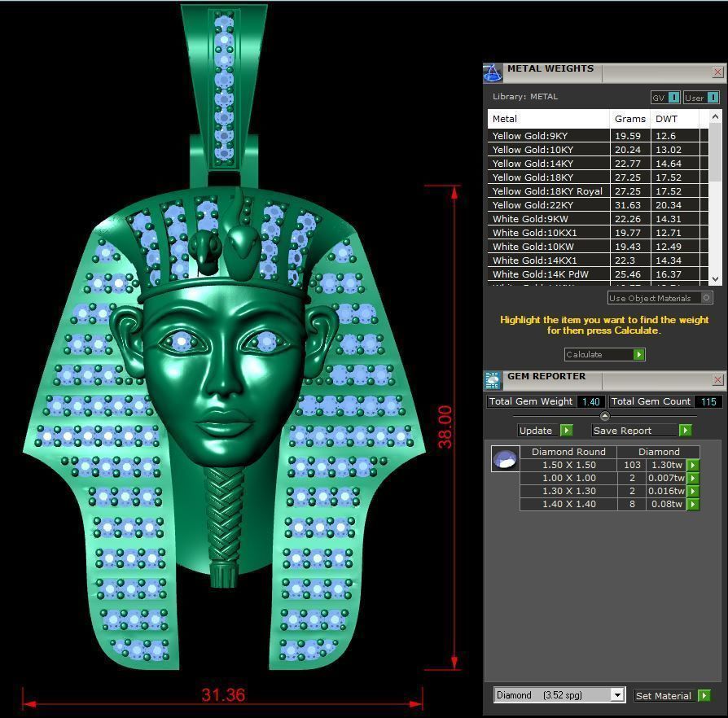Select Yellow Gold:22KY row
728x718 pixels.
coord(598,204)
